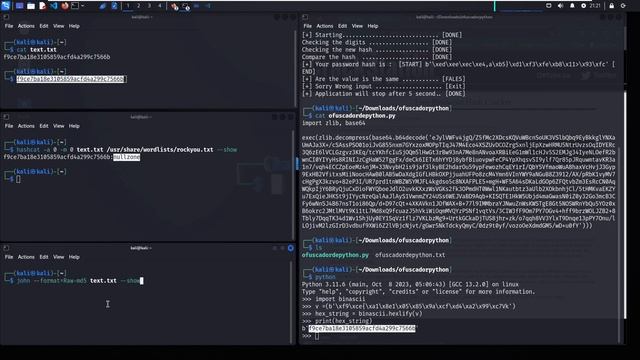Launch the file manager from the panel
This screenshot has height=360, width=640.
click(x=31, y=6)
